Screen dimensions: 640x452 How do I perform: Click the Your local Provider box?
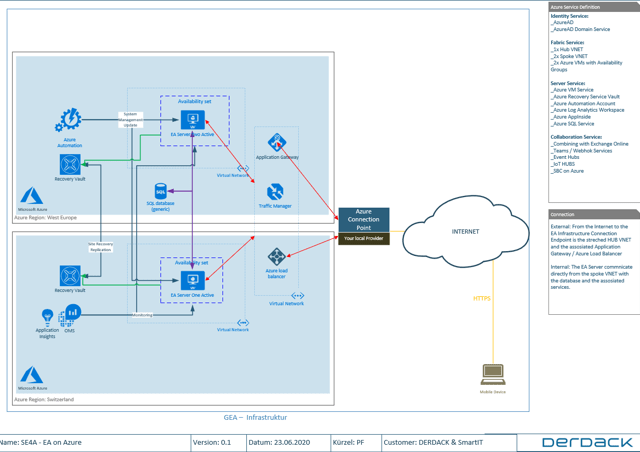[x=364, y=238]
